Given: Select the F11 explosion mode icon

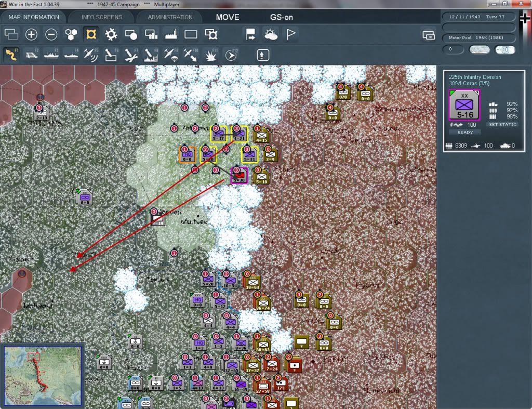Looking at the screenshot, I should coord(211,55).
